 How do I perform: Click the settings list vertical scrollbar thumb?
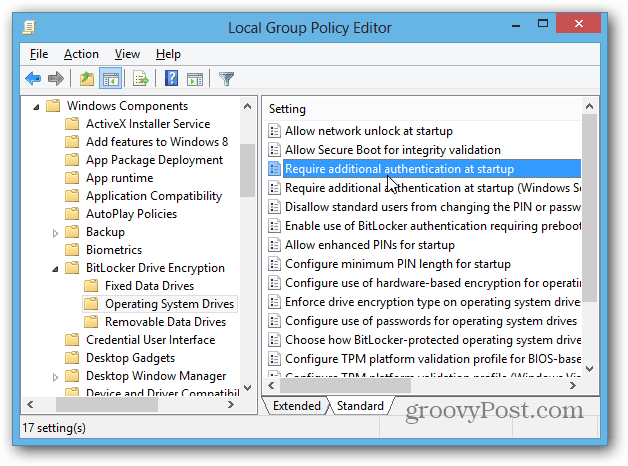(590, 208)
